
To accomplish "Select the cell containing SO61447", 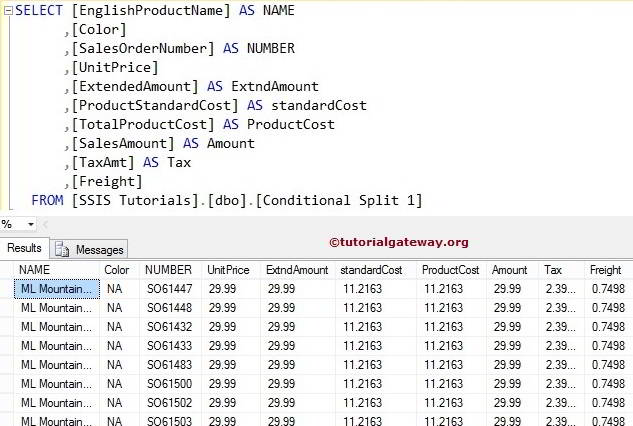I will click(x=168, y=288).
